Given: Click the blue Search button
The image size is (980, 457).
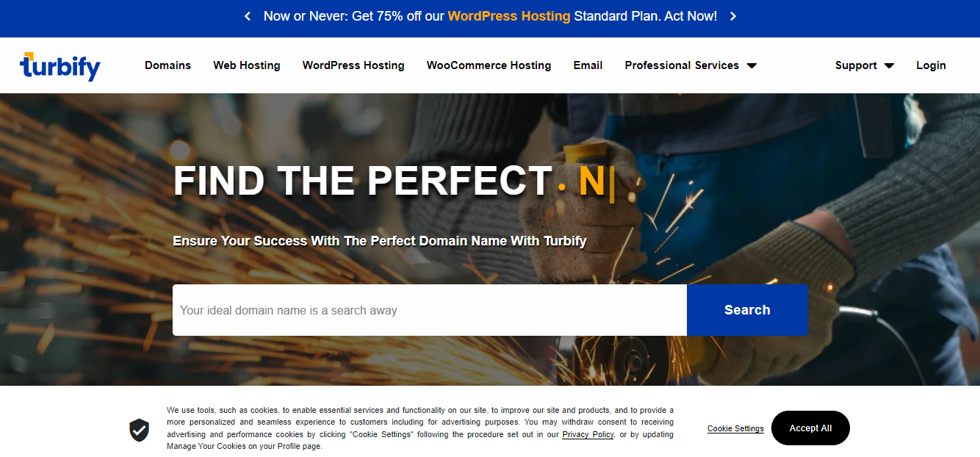Looking at the screenshot, I should pos(747,310).
